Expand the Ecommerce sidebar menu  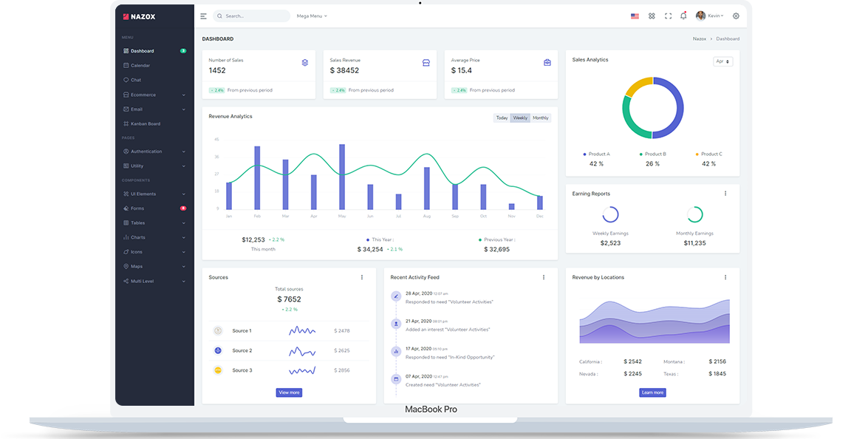coord(154,95)
